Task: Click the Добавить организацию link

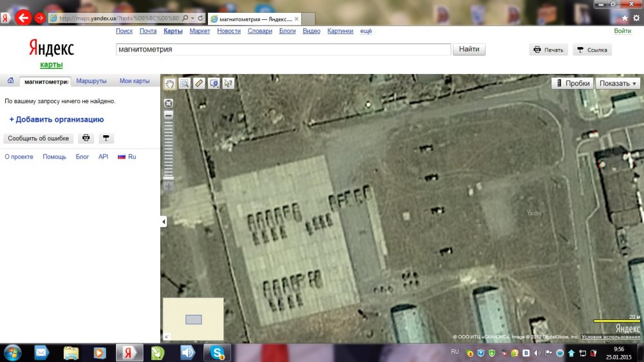Action: [56, 119]
